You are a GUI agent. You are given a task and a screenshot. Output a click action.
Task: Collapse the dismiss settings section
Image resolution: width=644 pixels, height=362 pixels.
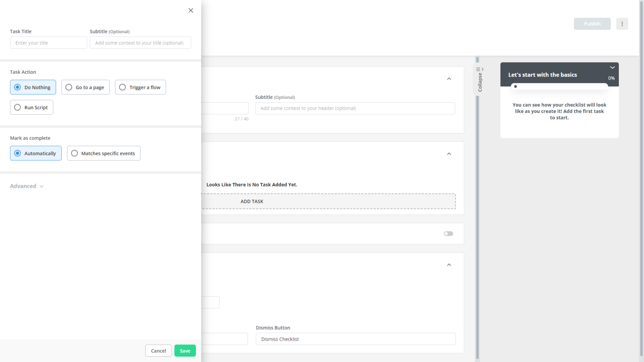click(x=449, y=265)
